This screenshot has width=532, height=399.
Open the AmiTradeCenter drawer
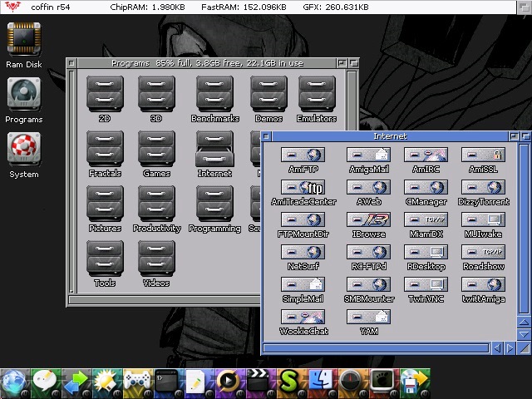tap(303, 187)
